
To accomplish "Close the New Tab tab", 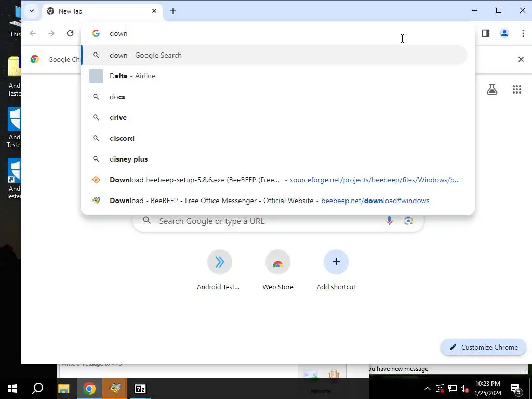I will coord(154,11).
